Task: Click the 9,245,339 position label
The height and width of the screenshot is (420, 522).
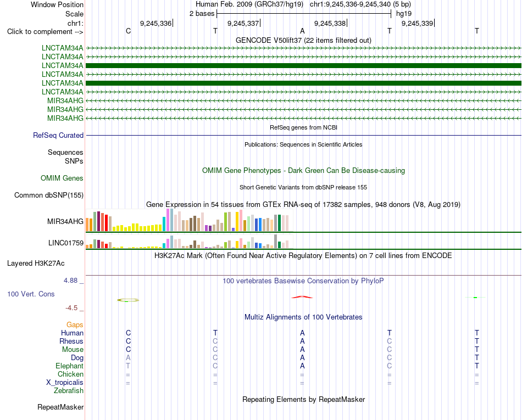Action: click(x=417, y=23)
